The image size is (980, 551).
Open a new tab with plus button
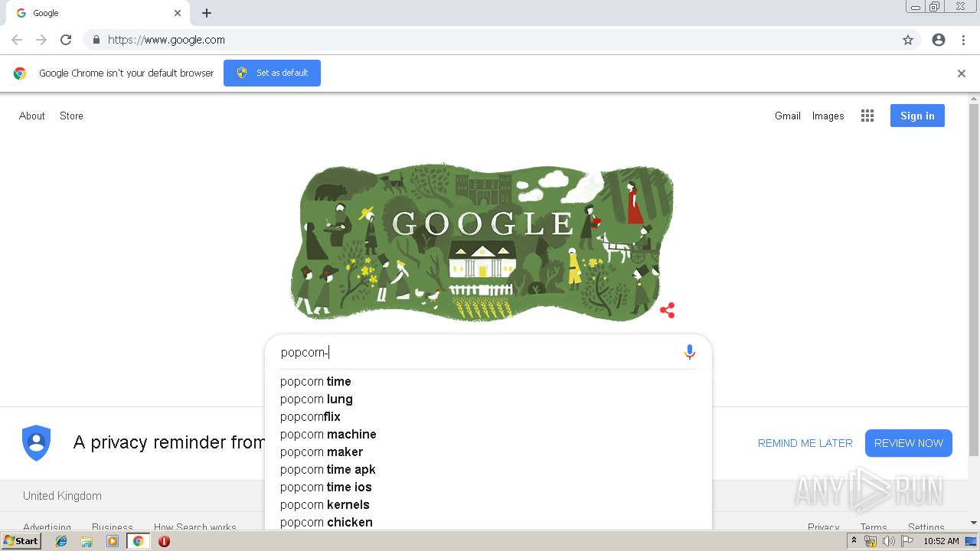(207, 13)
